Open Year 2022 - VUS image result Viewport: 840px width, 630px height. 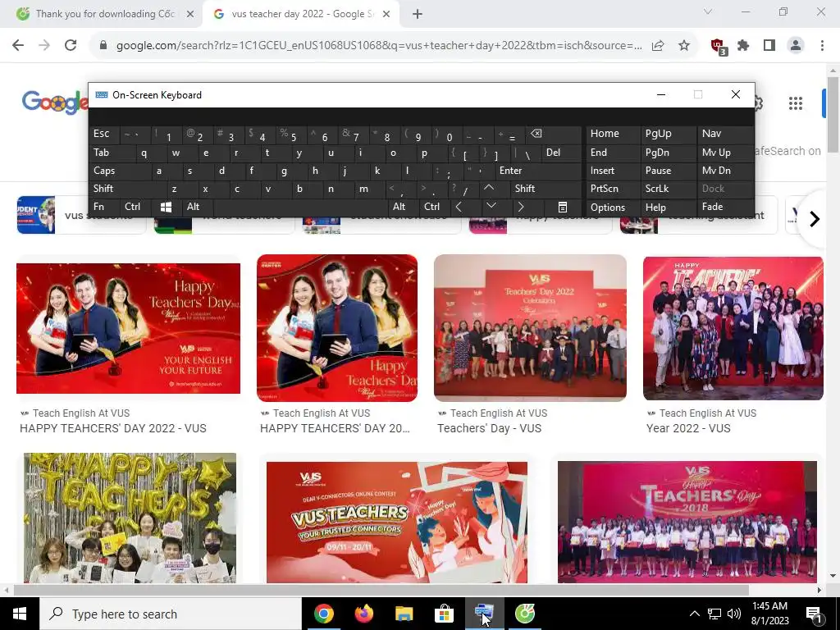click(x=733, y=328)
